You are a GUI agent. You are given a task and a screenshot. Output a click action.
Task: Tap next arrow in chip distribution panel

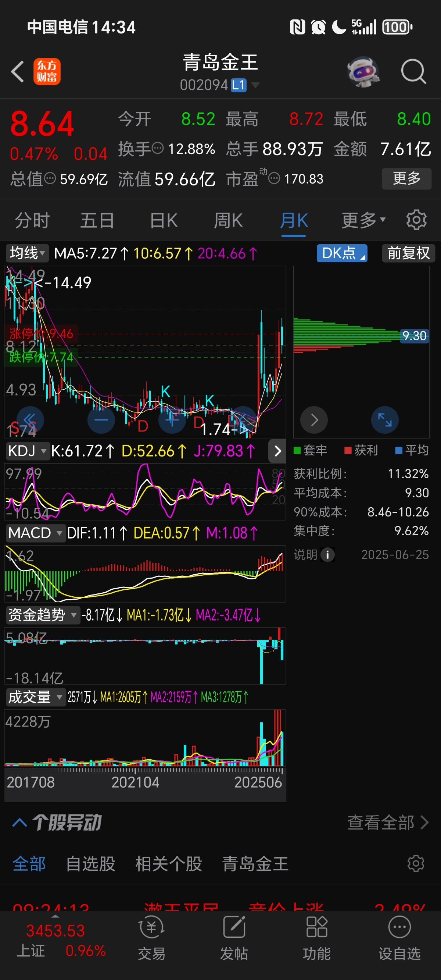314,420
